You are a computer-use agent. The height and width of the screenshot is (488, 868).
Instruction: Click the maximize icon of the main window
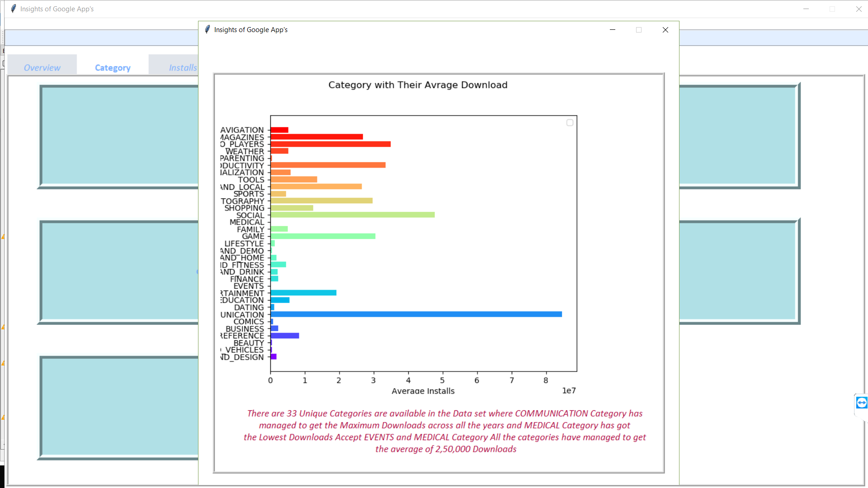832,9
